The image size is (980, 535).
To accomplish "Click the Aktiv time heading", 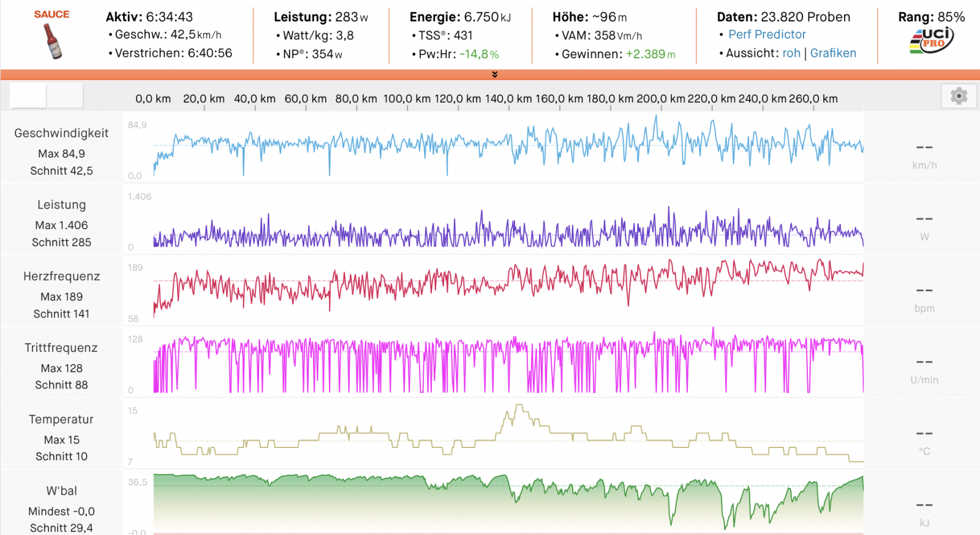I will [149, 17].
